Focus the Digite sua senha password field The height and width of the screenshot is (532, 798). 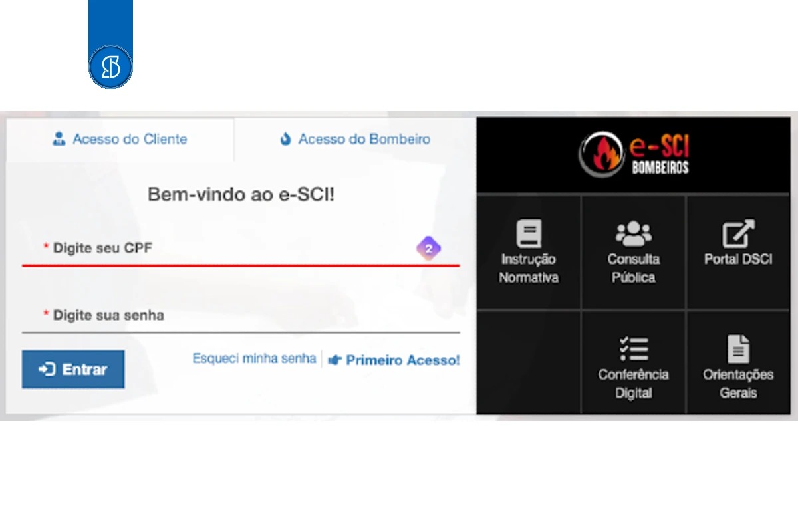(241, 315)
